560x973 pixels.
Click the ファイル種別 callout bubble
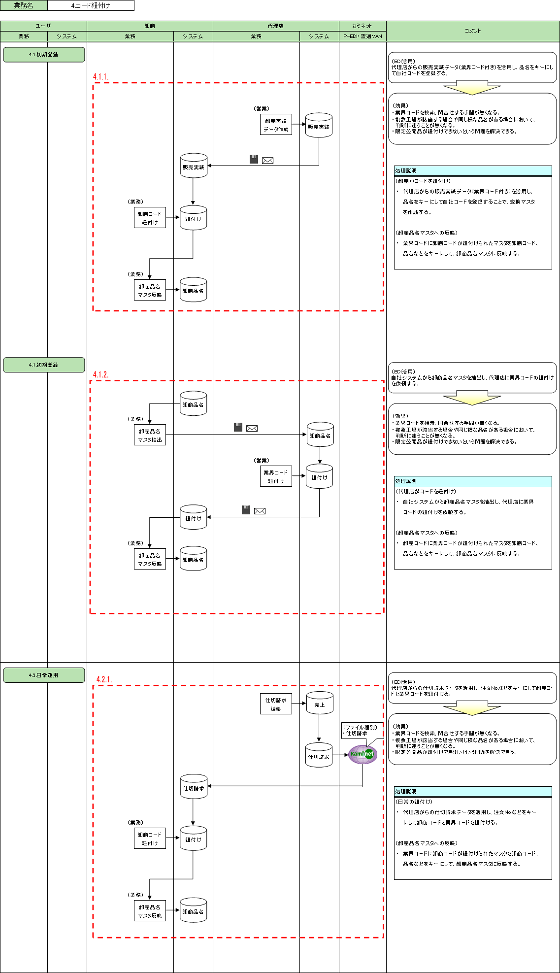point(361,730)
